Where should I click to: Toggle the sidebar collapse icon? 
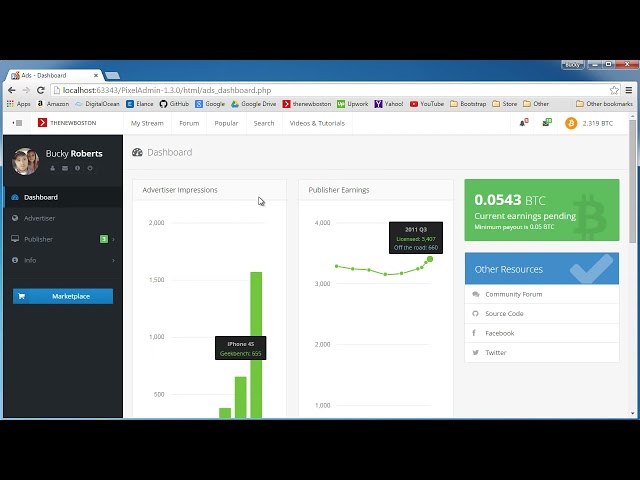click(x=17, y=123)
